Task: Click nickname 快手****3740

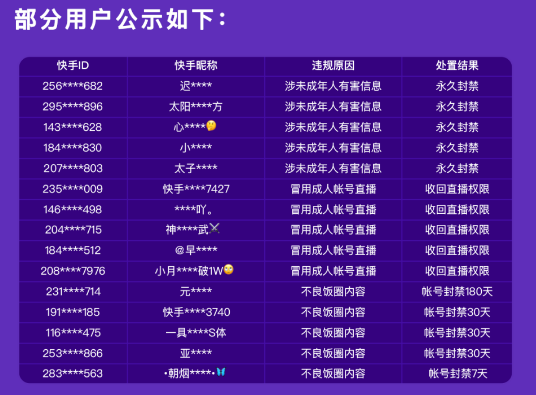Action: 196,312
